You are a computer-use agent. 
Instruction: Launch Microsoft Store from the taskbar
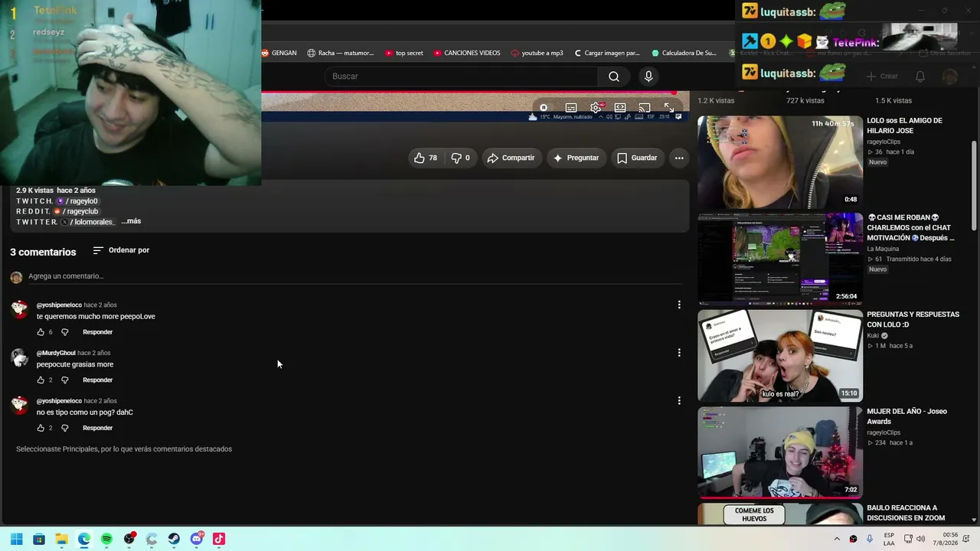[x=39, y=539]
